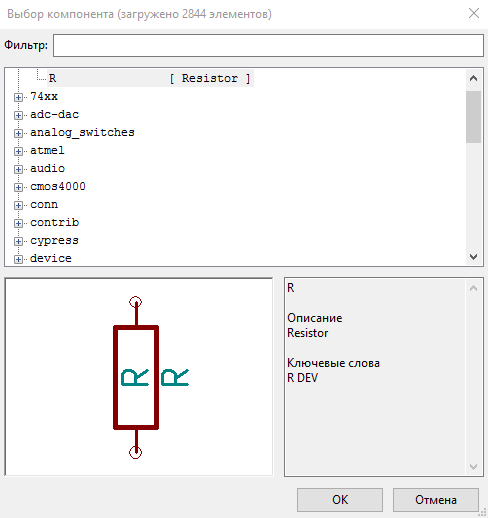Select the device library label

tap(51, 258)
